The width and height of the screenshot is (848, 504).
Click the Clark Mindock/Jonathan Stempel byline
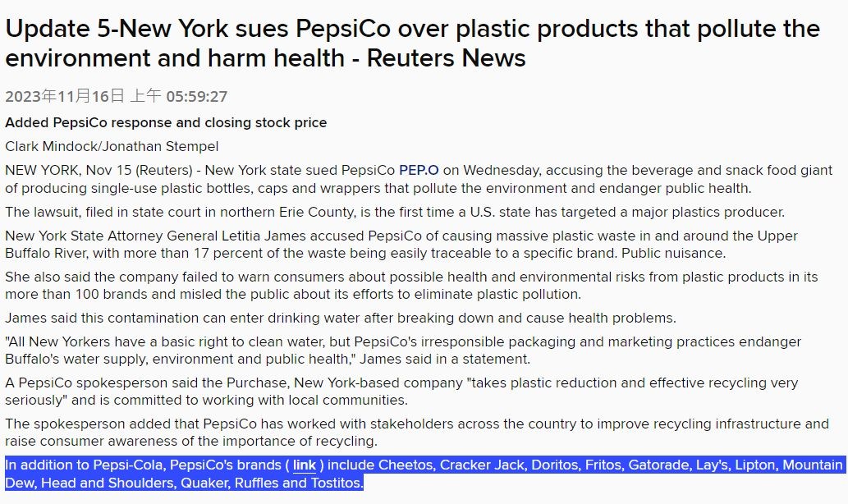pyautogui.click(x=112, y=147)
